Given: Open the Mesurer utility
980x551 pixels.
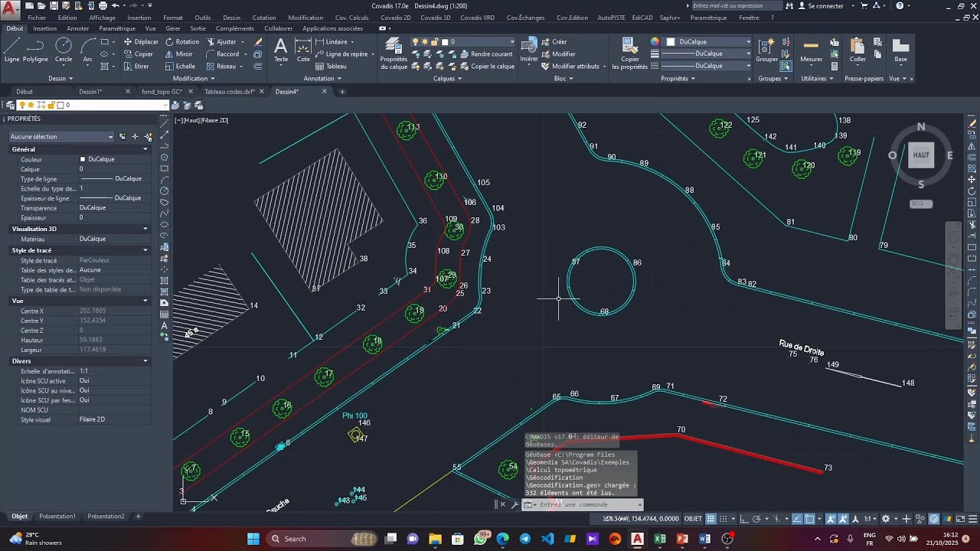Looking at the screenshot, I should tap(812, 51).
